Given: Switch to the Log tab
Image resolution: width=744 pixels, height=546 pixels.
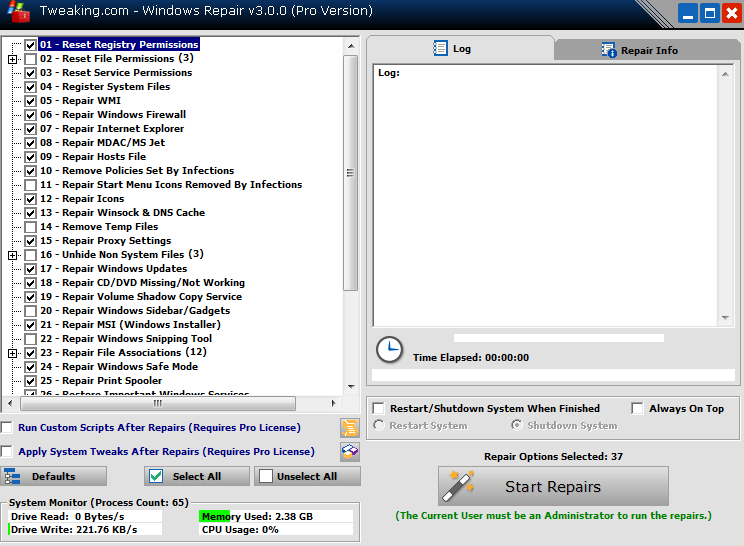Looking at the screenshot, I should 460,48.
